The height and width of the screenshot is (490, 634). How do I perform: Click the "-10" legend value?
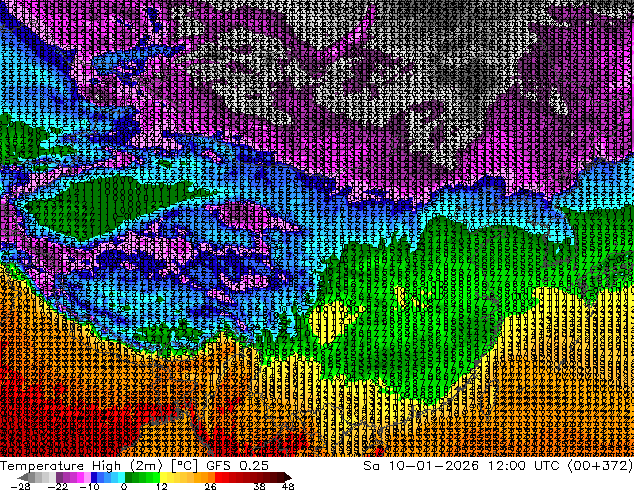coord(89,486)
